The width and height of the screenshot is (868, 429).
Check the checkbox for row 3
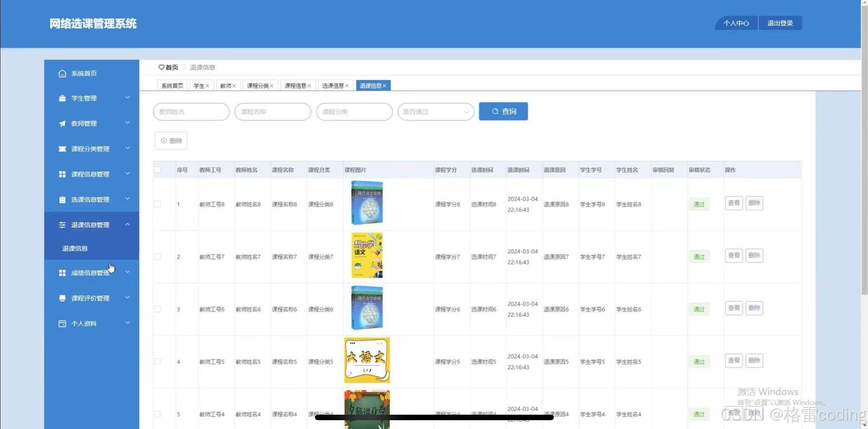pos(157,309)
